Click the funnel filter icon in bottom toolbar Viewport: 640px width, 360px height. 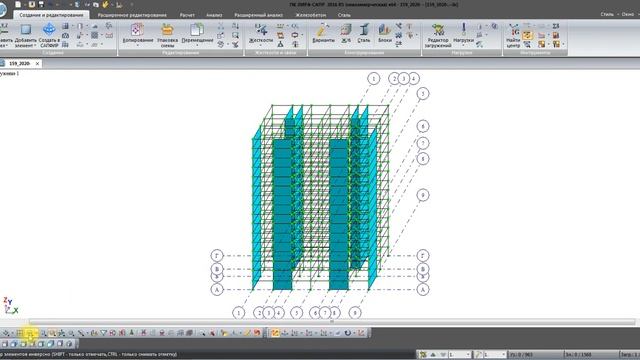(103, 333)
